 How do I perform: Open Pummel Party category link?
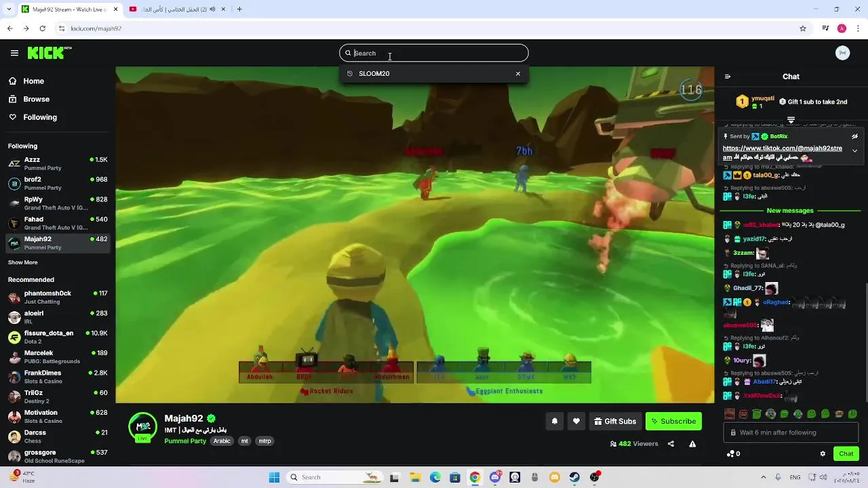pyautogui.click(x=185, y=441)
